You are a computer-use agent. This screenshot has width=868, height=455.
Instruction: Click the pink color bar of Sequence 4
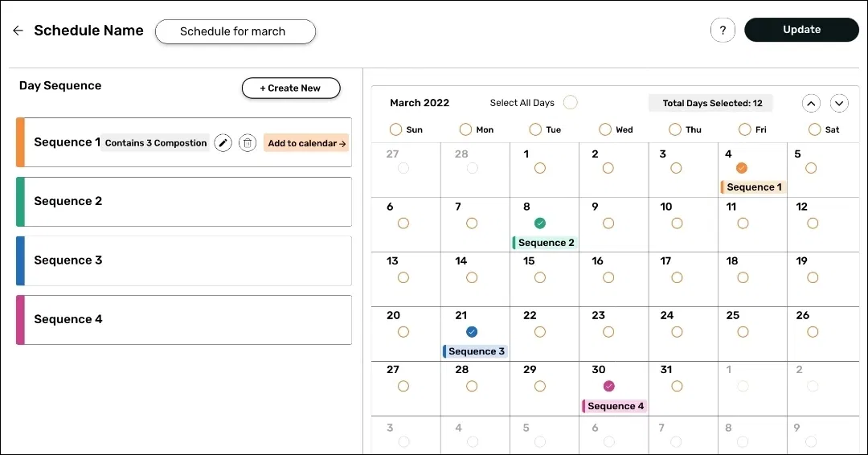coord(21,320)
